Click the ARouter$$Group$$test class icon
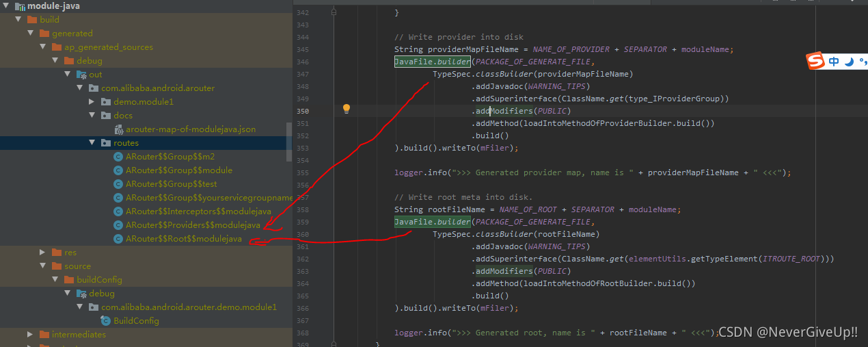Viewport: 868px width, 347px height. (118, 184)
